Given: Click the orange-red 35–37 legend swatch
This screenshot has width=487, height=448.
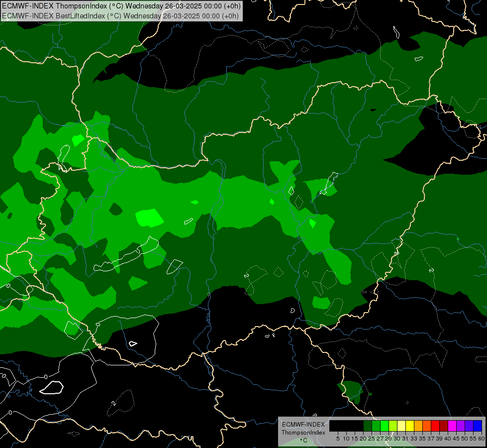Looking at the screenshot, I should click(x=427, y=426).
